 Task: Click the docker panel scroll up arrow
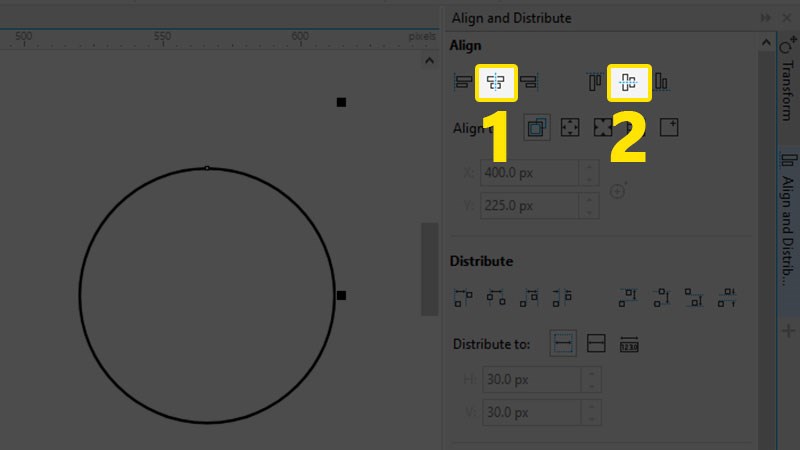tap(766, 43)
